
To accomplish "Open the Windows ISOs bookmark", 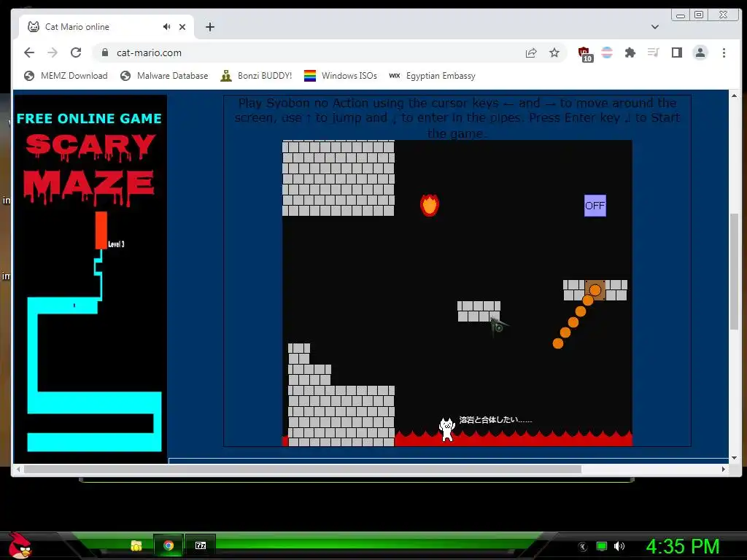I will point(341,76).
